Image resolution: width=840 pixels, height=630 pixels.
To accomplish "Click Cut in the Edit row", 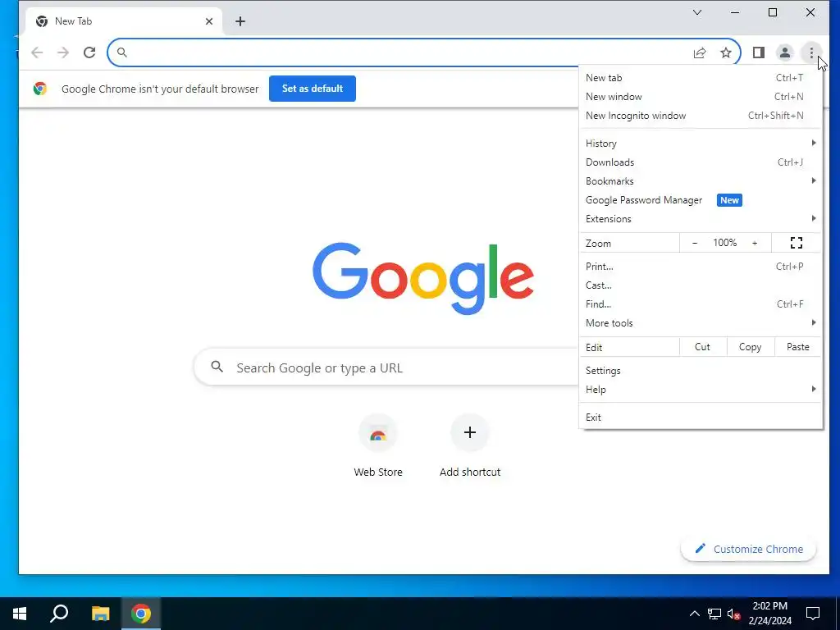I will tap(703, 347).
